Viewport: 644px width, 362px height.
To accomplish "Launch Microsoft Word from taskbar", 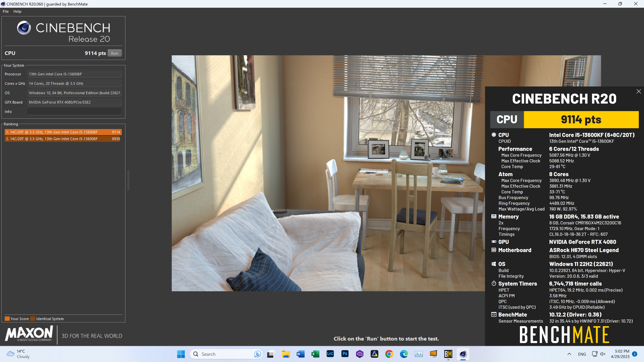I will pyautogui.click(x=300, y=354).
